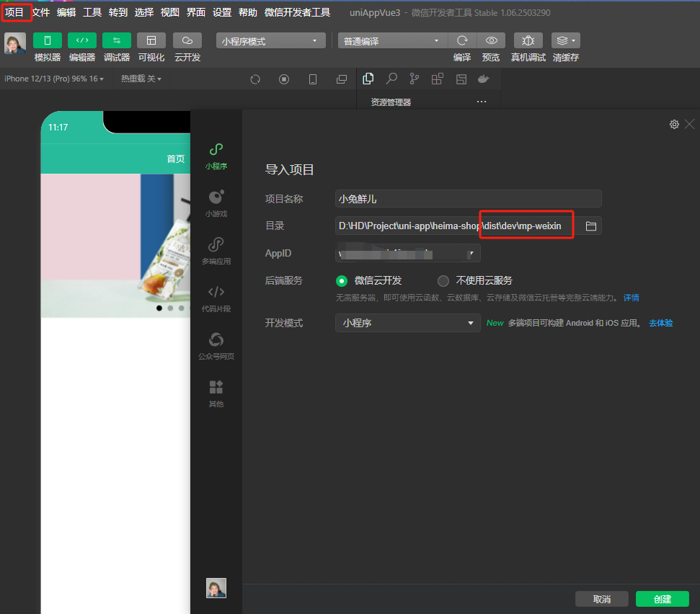Select 代码片段 code snippet in sidebar
The height and width of the screenshot is (614, 700).
[216, 299]
